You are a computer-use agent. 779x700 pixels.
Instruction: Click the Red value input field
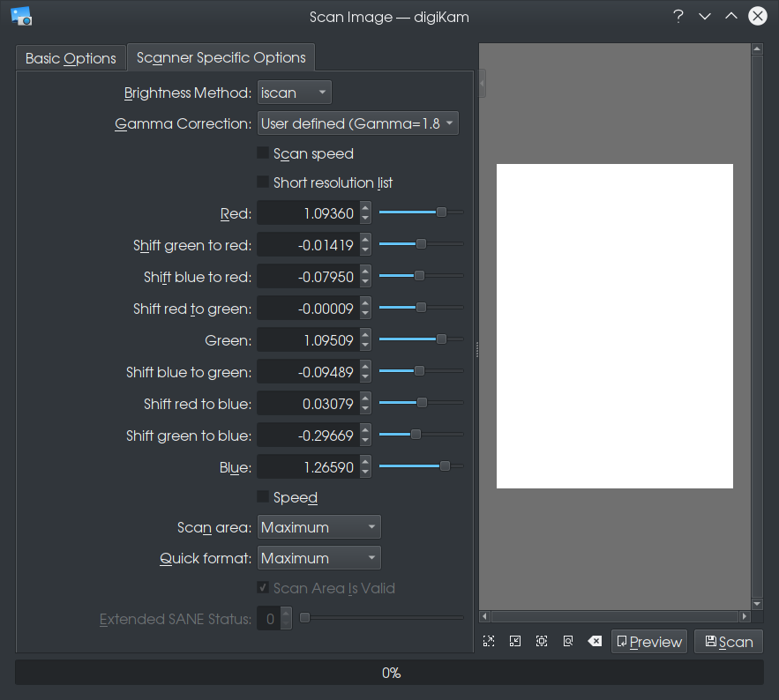[309, 213]
